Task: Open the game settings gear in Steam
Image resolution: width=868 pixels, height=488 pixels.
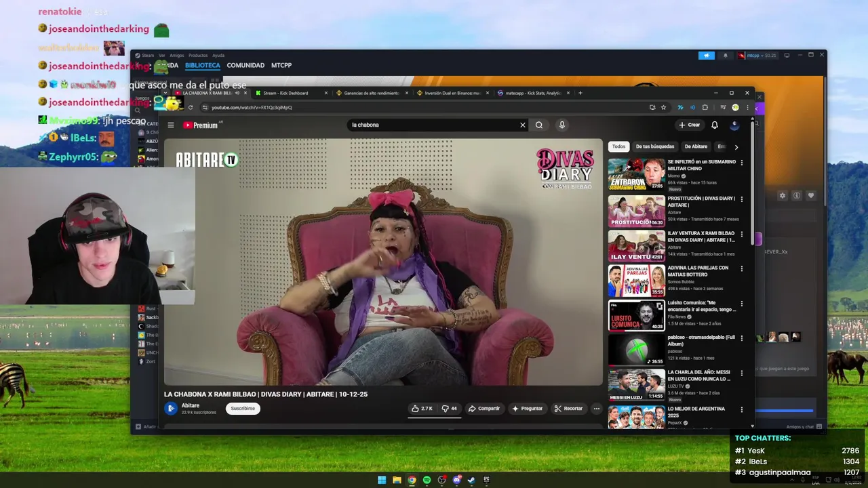Action: [782, 195]
